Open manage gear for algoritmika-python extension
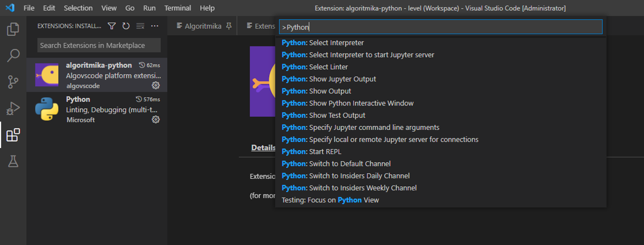Viewport: 644px width, 245px height. pos(156,85)
